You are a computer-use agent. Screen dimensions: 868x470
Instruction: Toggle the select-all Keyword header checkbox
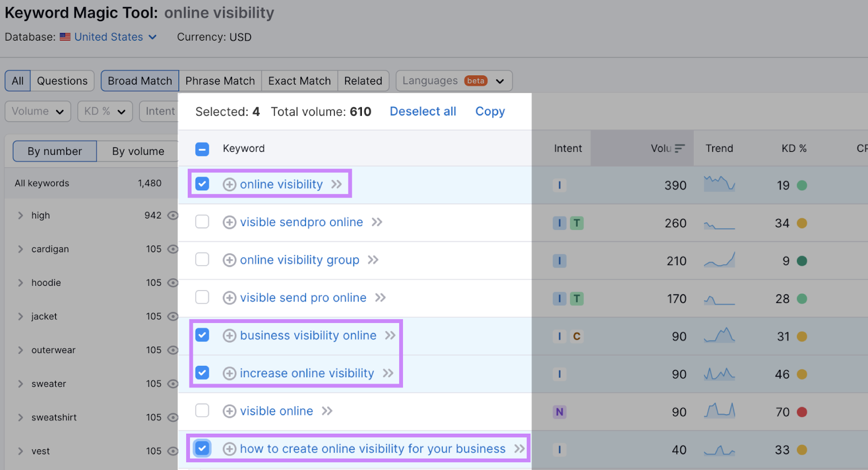[202, 149]
